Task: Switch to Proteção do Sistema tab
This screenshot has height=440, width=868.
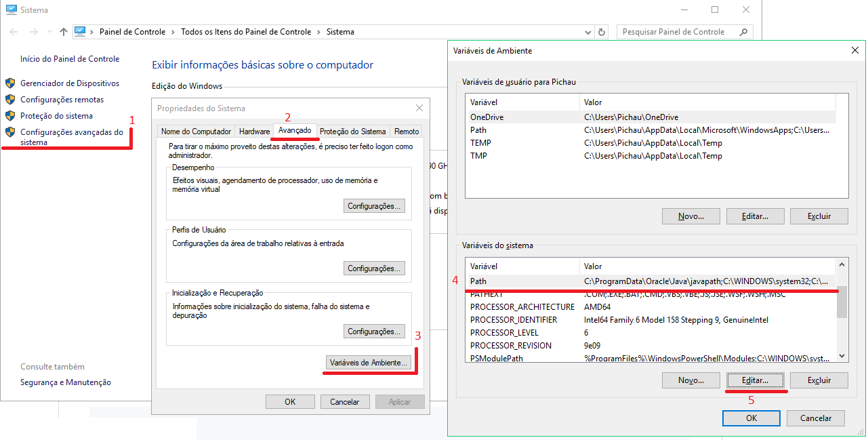Action: (353, 132)
